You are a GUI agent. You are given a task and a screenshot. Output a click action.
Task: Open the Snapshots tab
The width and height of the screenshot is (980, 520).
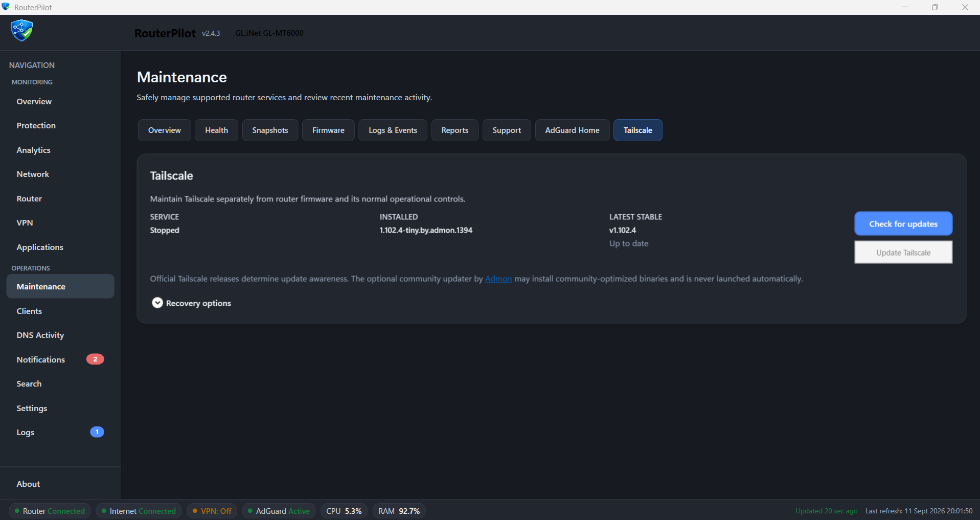pyautogui.click(x=270, y=130)
